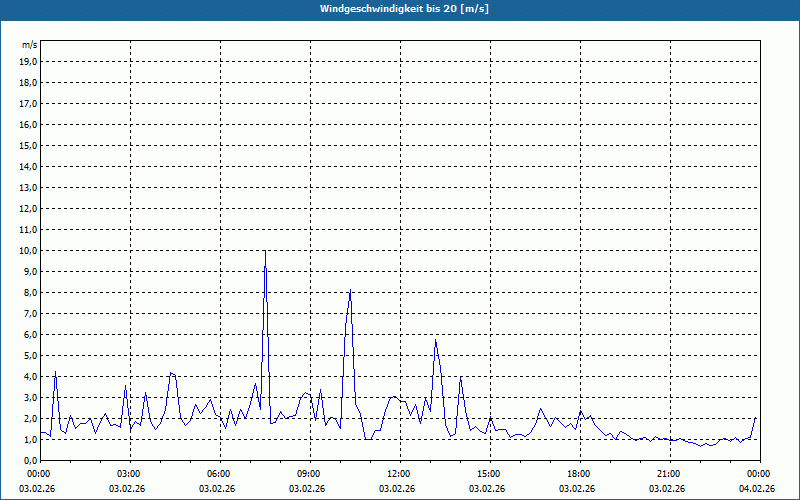Click the 15,0 y-axis value label
The width and height of the screenshot is (800, 500).
point(27,145)
